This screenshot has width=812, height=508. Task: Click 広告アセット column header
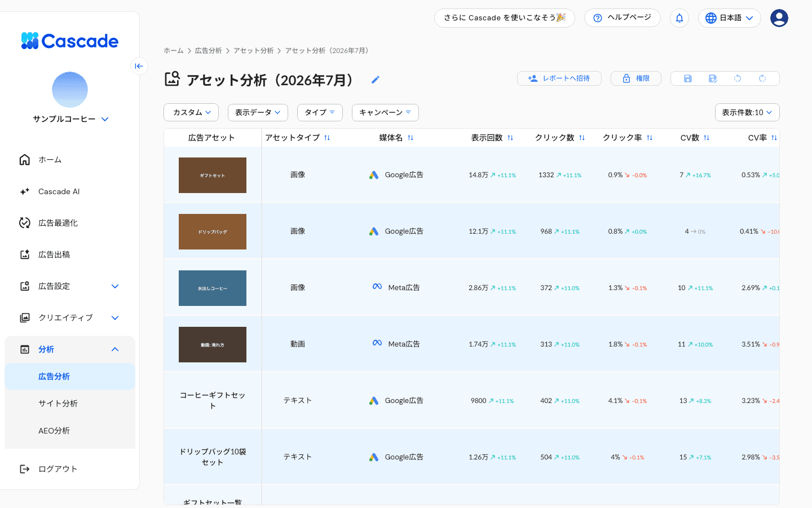(x=211, y=138)
